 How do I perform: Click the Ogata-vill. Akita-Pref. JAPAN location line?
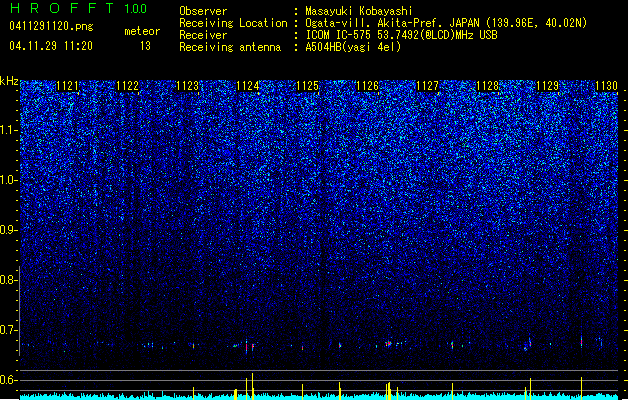tap(446, 23)
